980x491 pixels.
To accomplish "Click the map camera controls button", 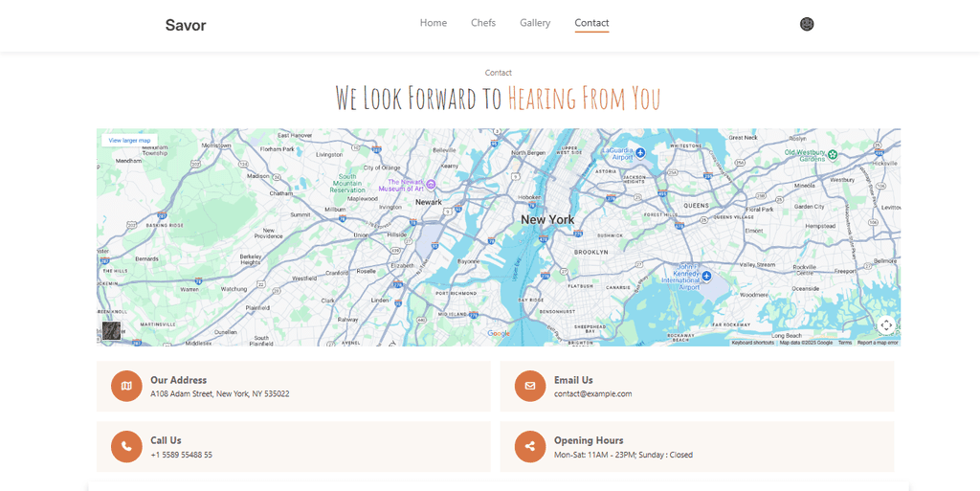I will (x=886, y=324).
